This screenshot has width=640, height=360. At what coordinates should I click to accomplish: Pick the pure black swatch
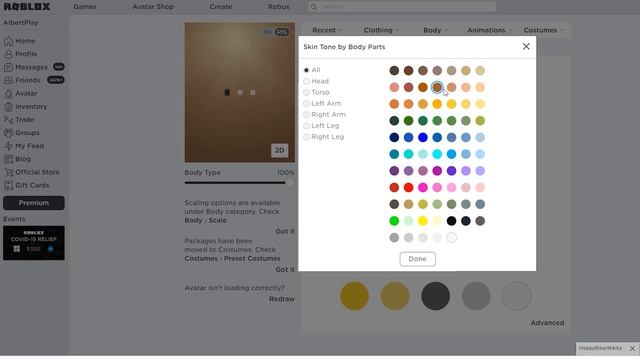pos(451,221)
